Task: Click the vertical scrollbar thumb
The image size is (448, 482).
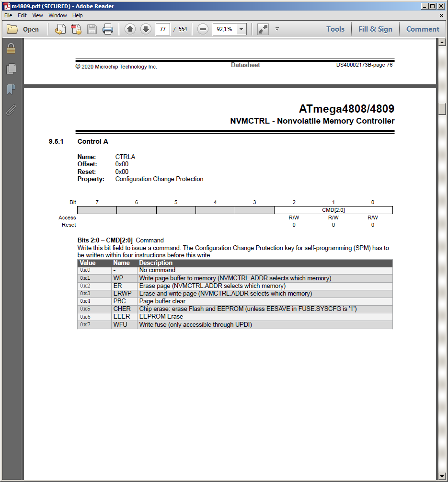Action: (442, 109)
